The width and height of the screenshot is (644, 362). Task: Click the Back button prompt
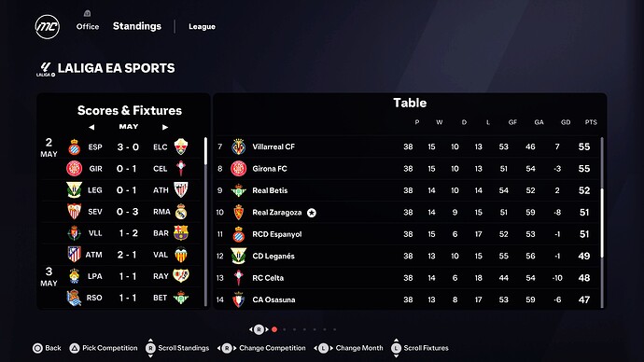[47, 348]
